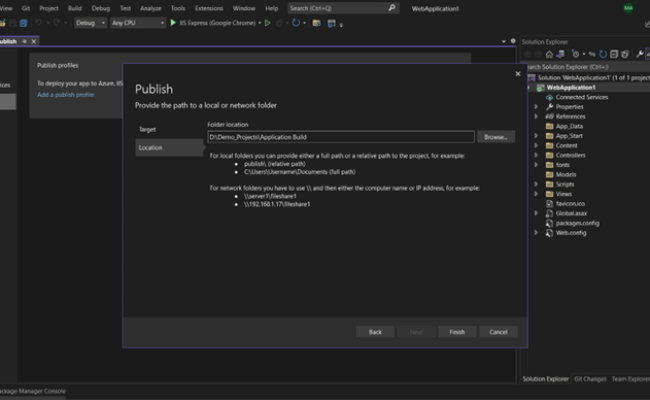Image resolution: width=650 pixels, height=400 pixels.
Task: Select the Models folder in tree
Action: click(x=566, y=175)
